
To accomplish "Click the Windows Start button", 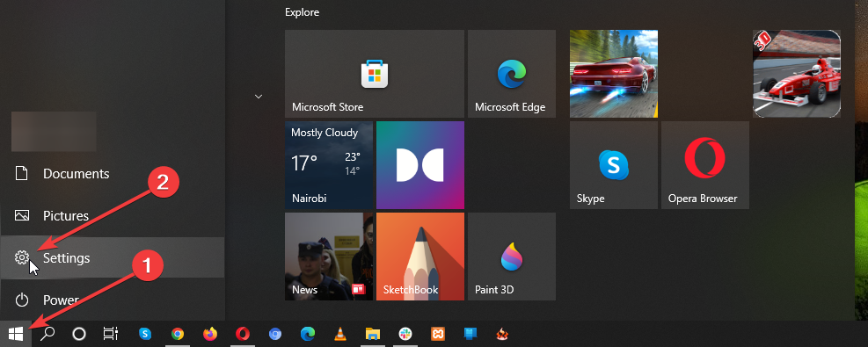I will point(16,333).
